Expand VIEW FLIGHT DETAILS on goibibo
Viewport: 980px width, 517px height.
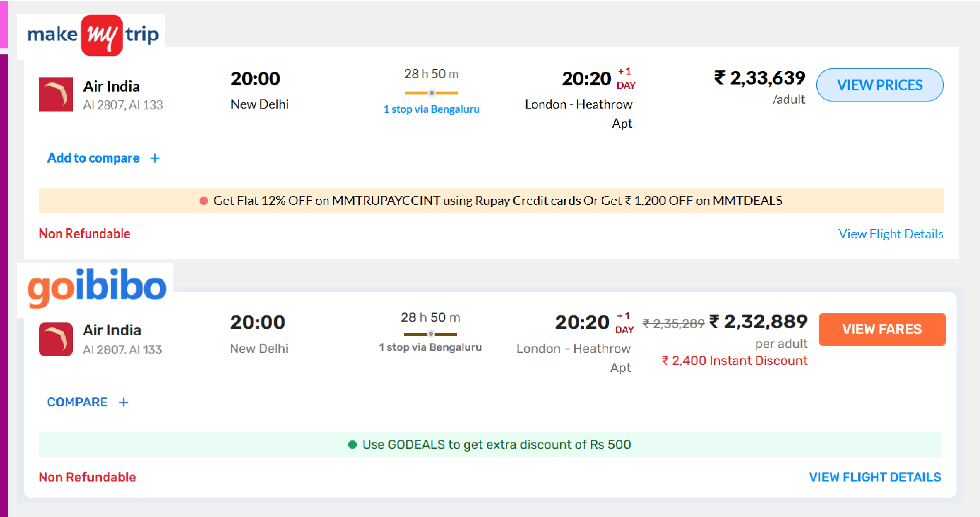pyautogui.click(x=875, y=477)
